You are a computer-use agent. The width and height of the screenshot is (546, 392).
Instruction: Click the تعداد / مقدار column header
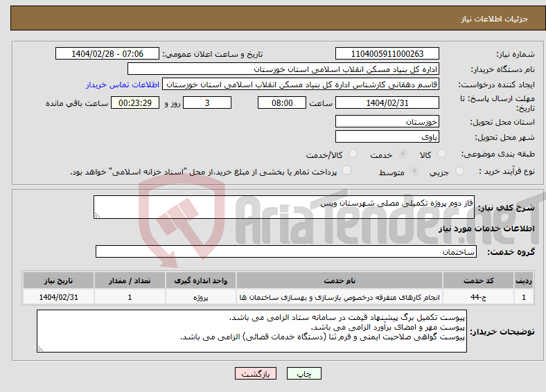130,280
